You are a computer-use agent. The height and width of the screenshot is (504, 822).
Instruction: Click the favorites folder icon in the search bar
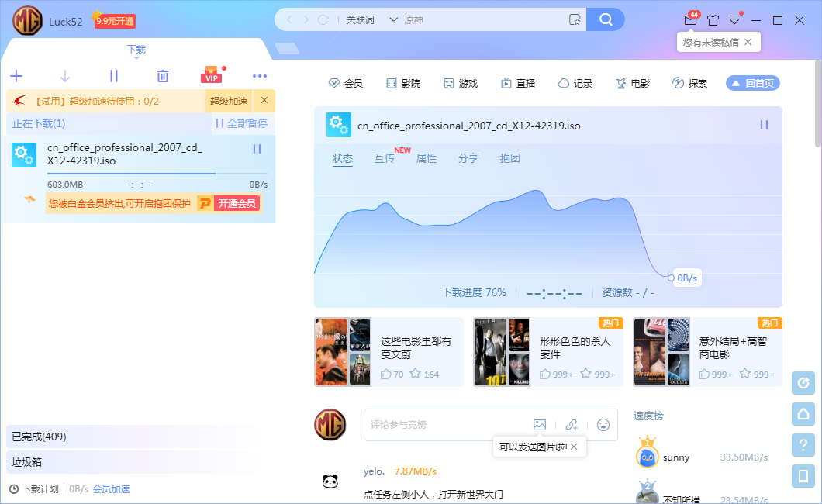click(575, 20)
